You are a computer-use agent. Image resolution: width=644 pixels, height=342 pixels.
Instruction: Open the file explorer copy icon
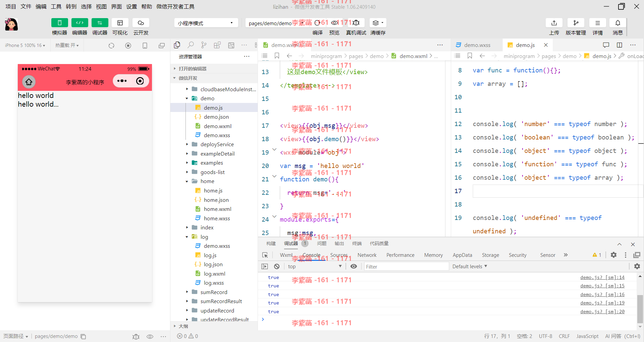[x=177, y=45]
